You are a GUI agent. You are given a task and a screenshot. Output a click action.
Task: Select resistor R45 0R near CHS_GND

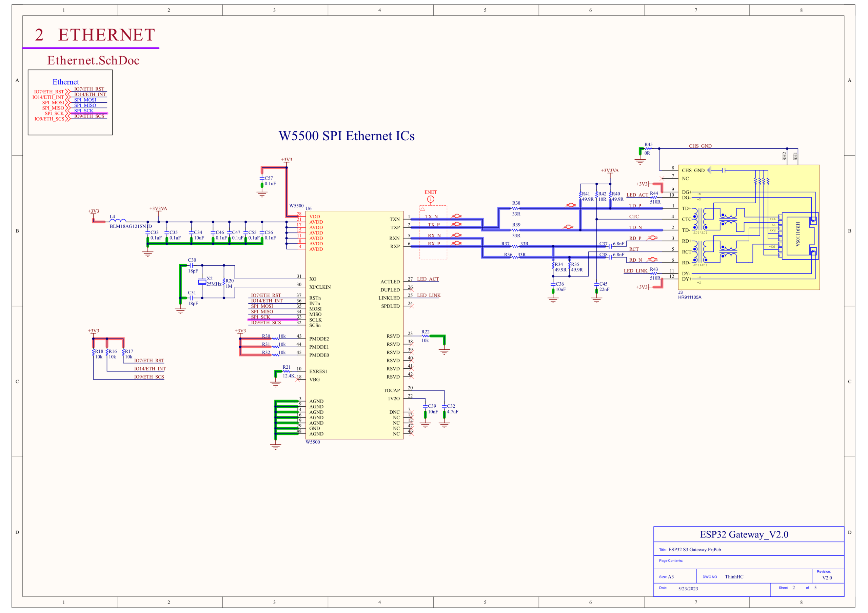(x=648, y=148)
